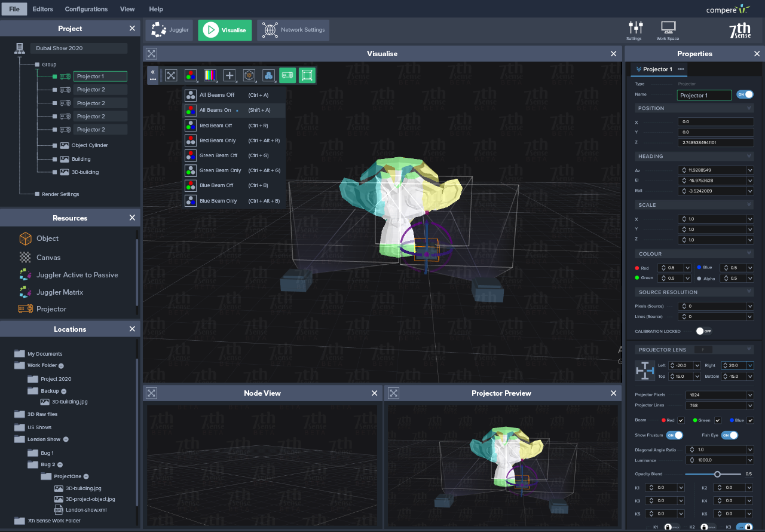Screen dimensions: 765x532
Task: Open the Projector Pixels dropdown
Action: coord(749,395)
